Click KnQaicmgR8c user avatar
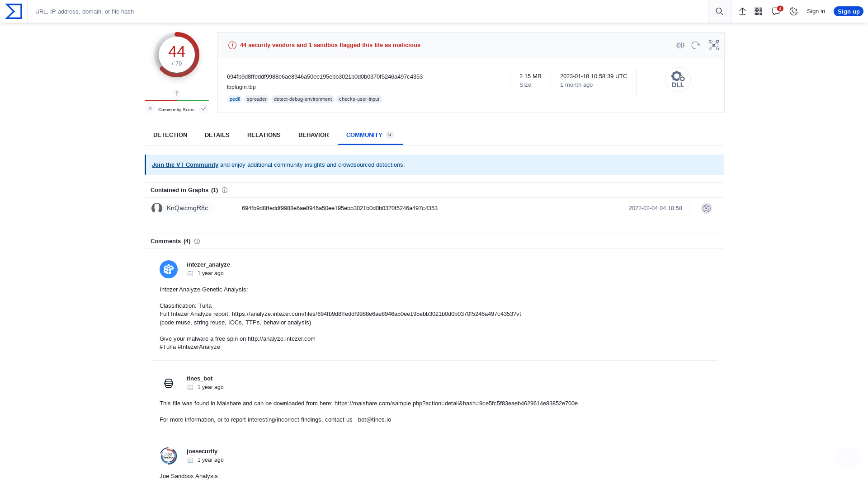868x488 pixels. (157, 208)
